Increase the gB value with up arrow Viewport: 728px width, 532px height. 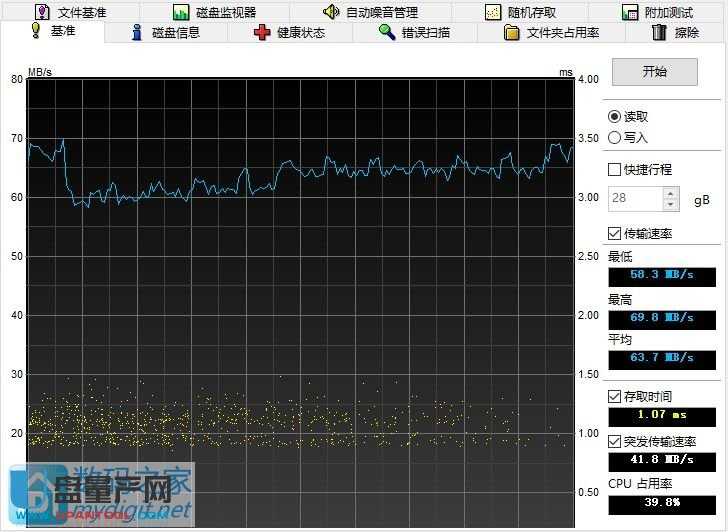[x=671, y=193]
